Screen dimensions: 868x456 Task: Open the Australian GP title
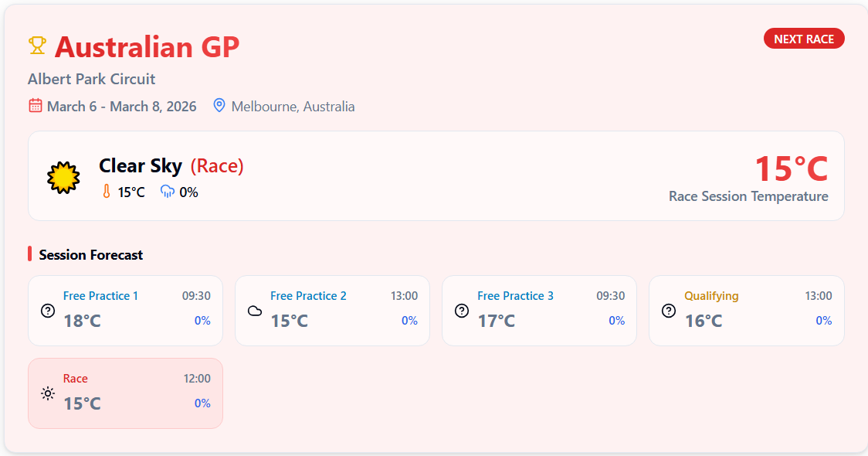pos(147,47)
